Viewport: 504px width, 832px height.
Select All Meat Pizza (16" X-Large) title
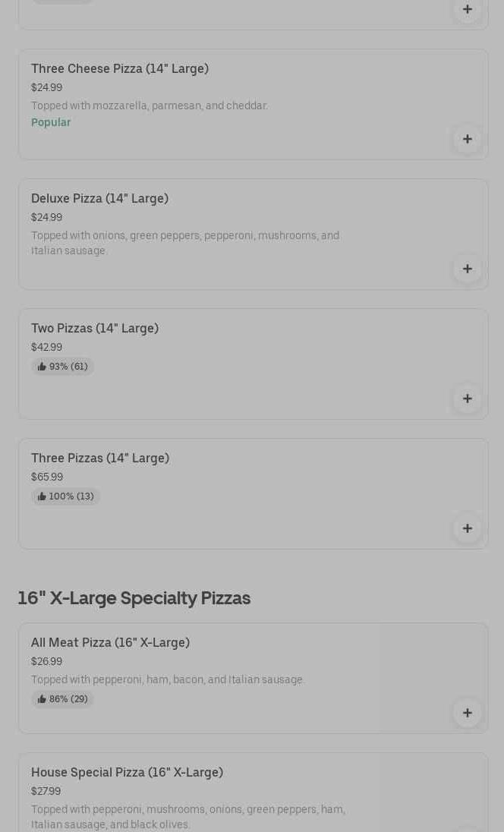pos(110,643)
